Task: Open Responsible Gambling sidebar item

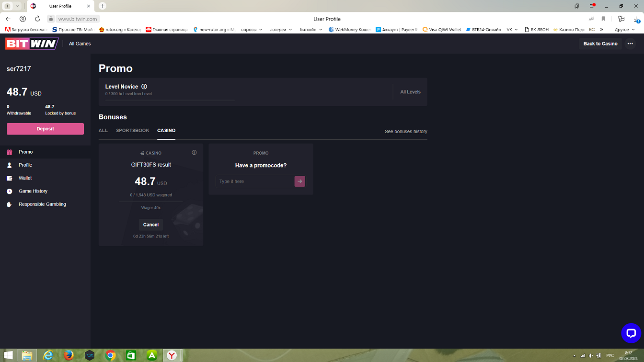Action: coord(45,204)
